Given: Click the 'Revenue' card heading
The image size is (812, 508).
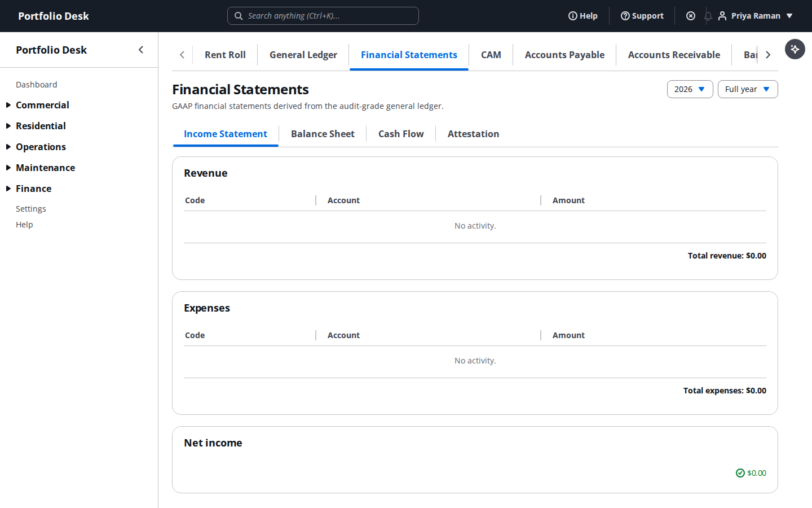Looking at the screenshot, I should click(x=206, y=173).
